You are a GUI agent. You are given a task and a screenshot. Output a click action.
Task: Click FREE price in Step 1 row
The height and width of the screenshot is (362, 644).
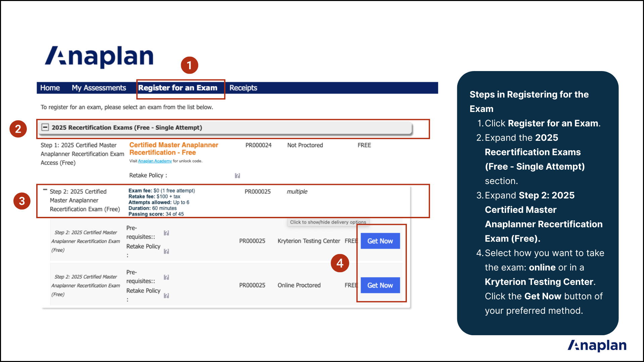(364, 145)
